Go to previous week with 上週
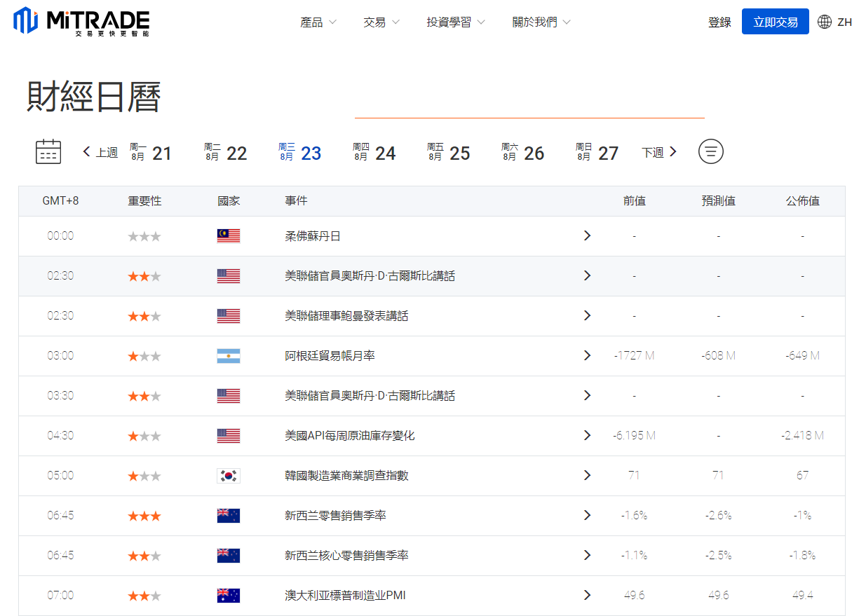The height and width of the screenshot is (616, 859). [100, 152]
